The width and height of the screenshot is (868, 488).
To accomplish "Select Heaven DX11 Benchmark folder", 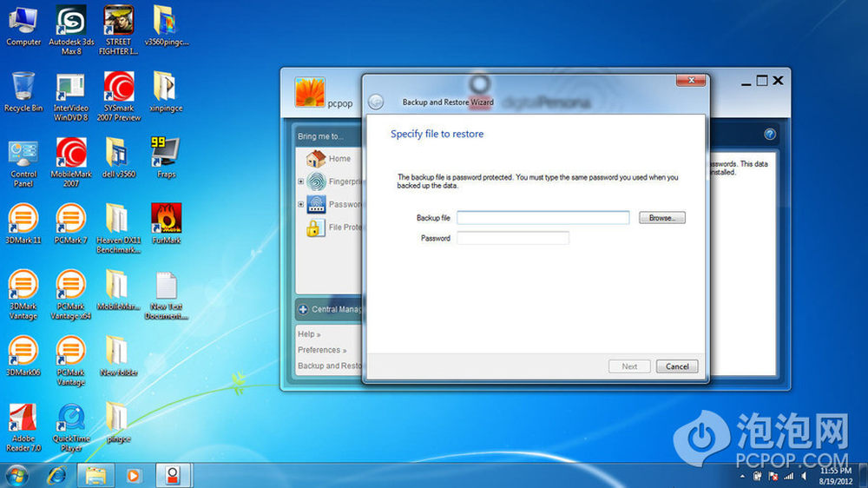I will pyautogui.click(x=118, y=228).
